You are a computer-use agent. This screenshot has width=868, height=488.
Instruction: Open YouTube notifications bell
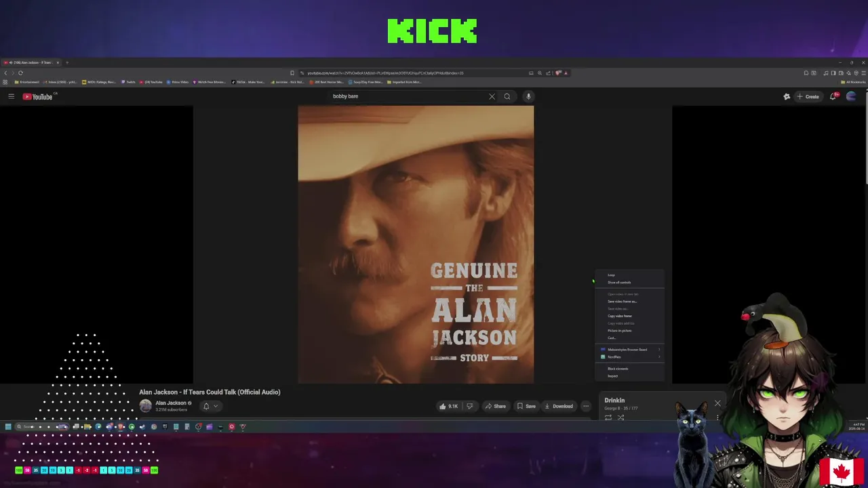click(x=833, y=96)
